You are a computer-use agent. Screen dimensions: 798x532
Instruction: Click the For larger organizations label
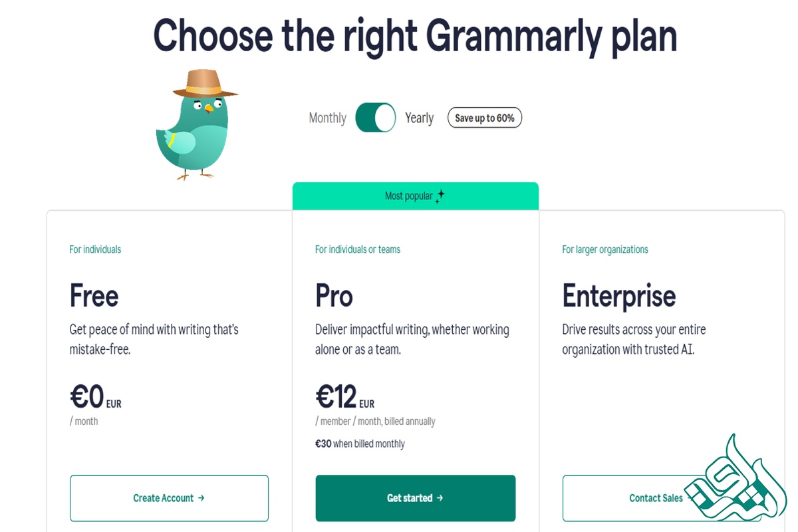pyautogui.click(x=604, y=249)
